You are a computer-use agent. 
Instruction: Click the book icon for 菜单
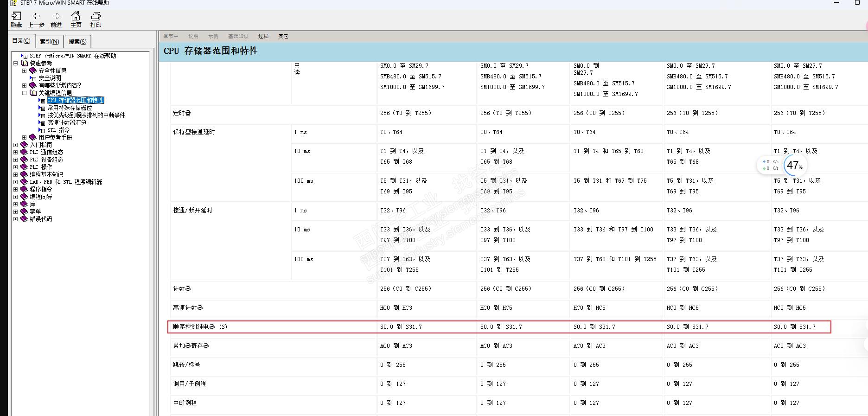point(25,211)
